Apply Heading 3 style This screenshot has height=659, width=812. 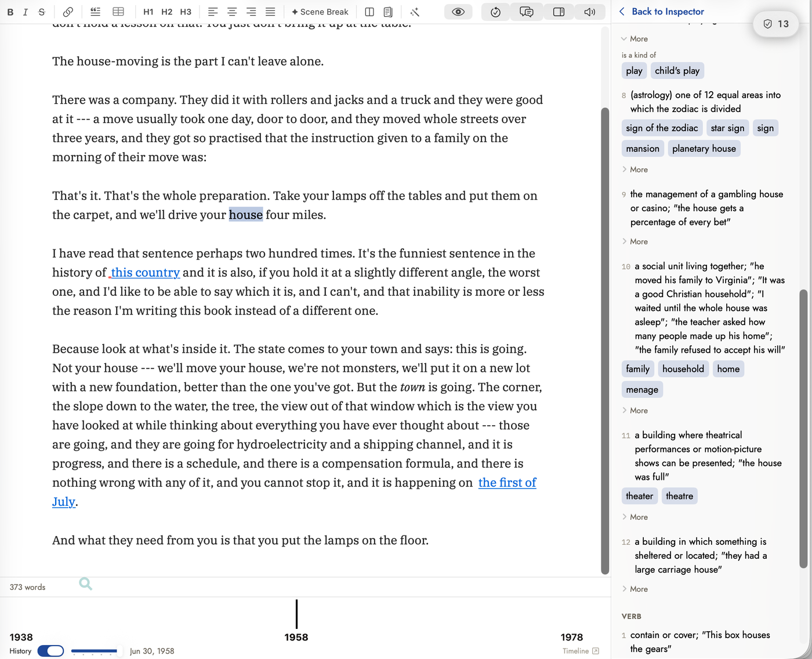pyautogui.click(x=186, y=12)
